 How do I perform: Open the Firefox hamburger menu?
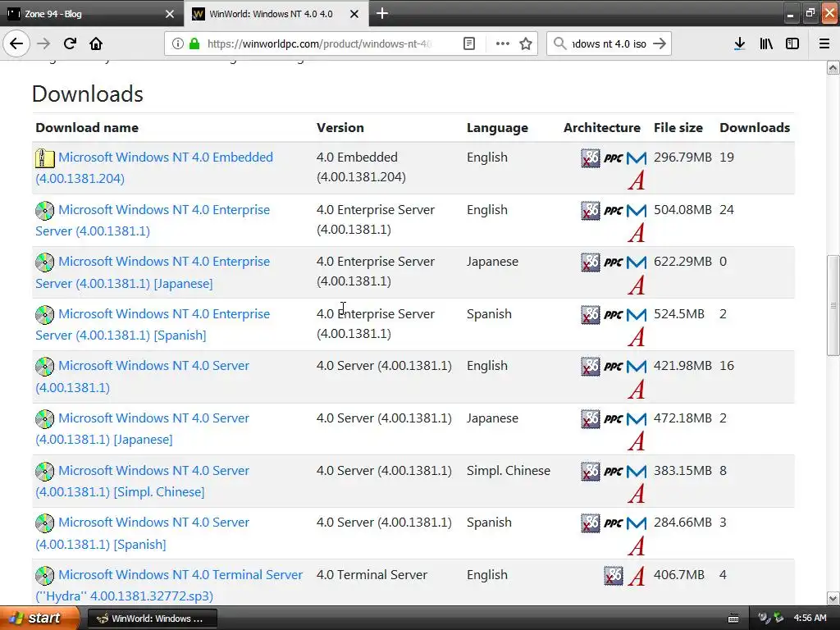coord(824,43)
